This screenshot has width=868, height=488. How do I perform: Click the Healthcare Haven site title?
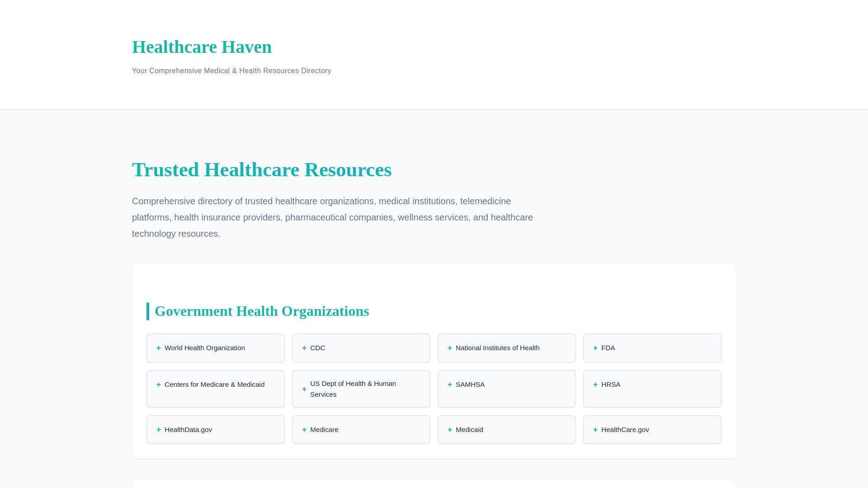[x=202, y=47]
